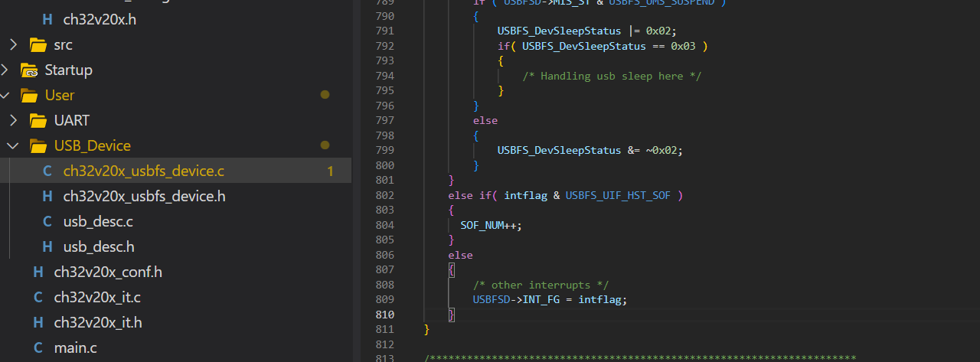Click the UART folder icon
Viewport: 980px width, 362px height.
click(38, 120)
